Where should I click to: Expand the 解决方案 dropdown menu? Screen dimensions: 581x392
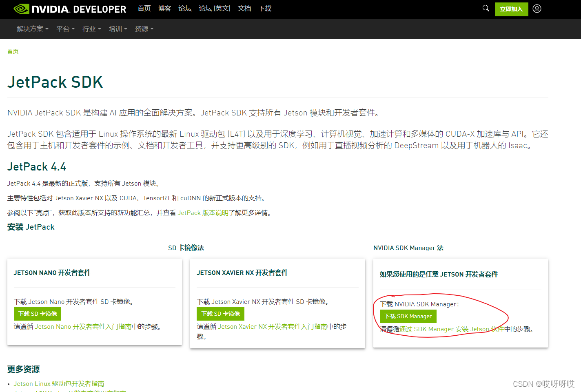coord(33,29)
